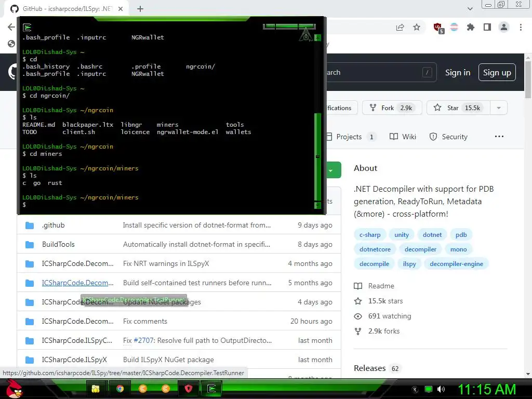532x399 pixels.
Task: Open commit 'Fix NRT warnings in ILSpyX'
Action: point(166,263)
